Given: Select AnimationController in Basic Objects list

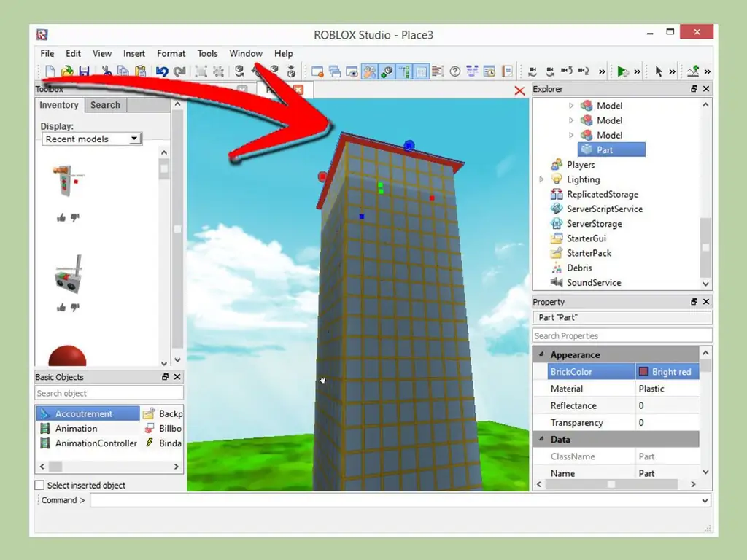Looking at the screenshot, I should coord(90,443).
